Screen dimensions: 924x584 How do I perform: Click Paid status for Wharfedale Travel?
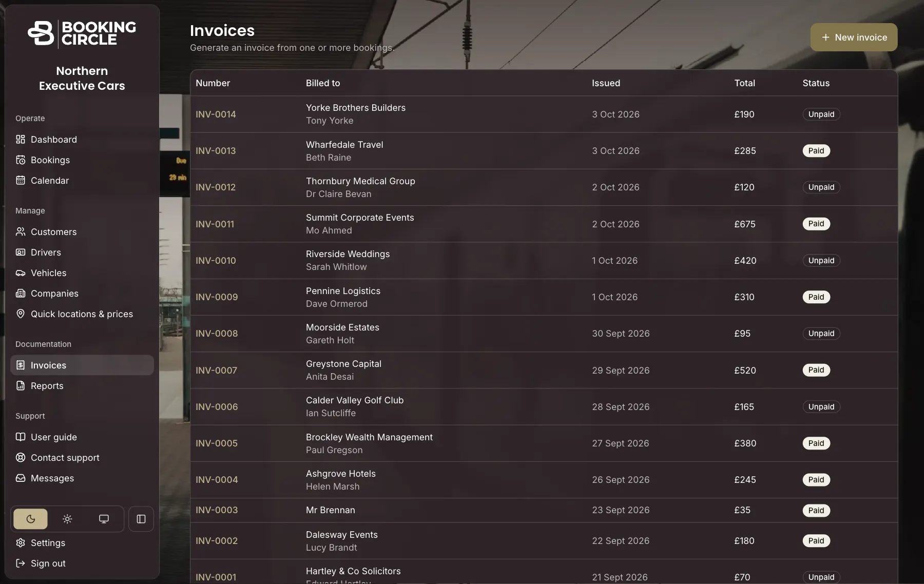coord(816,150)
